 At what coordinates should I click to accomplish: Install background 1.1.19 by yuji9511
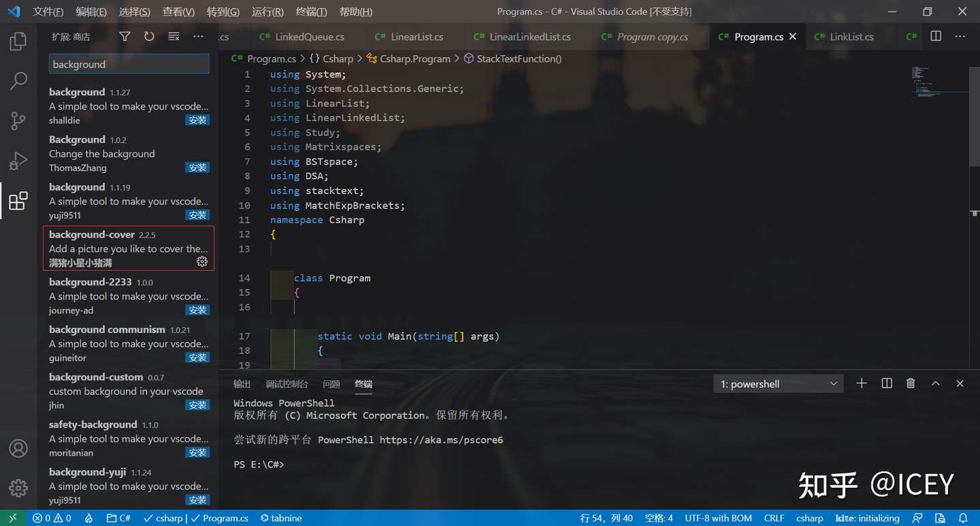[x=197, y=215]
